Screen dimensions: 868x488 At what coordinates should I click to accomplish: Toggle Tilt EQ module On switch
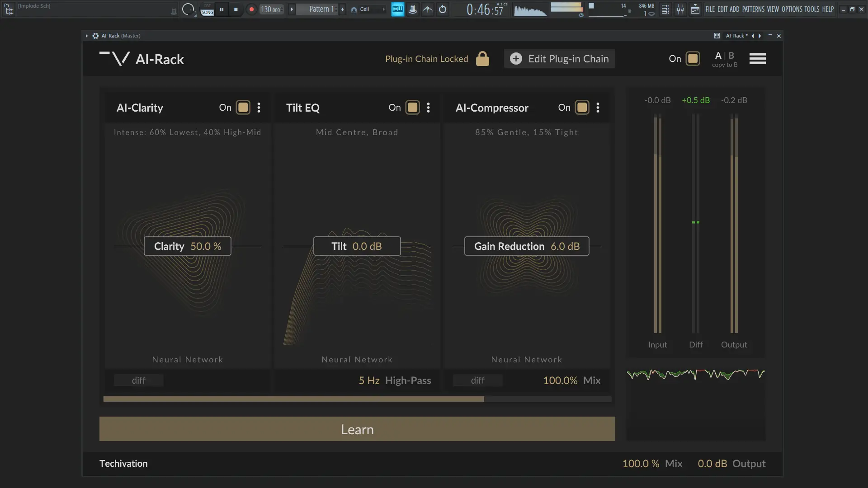tap(412, 108)
